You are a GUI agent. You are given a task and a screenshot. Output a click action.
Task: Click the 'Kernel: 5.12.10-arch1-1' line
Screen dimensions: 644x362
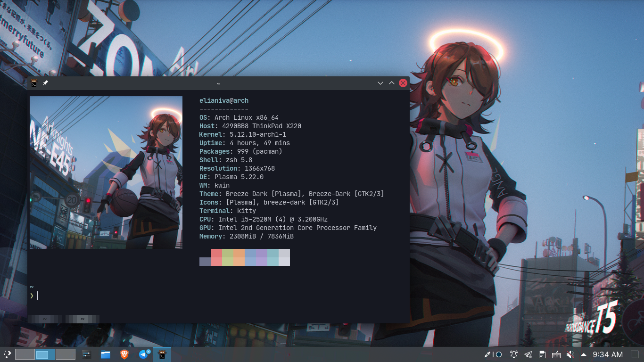point(243,134)
